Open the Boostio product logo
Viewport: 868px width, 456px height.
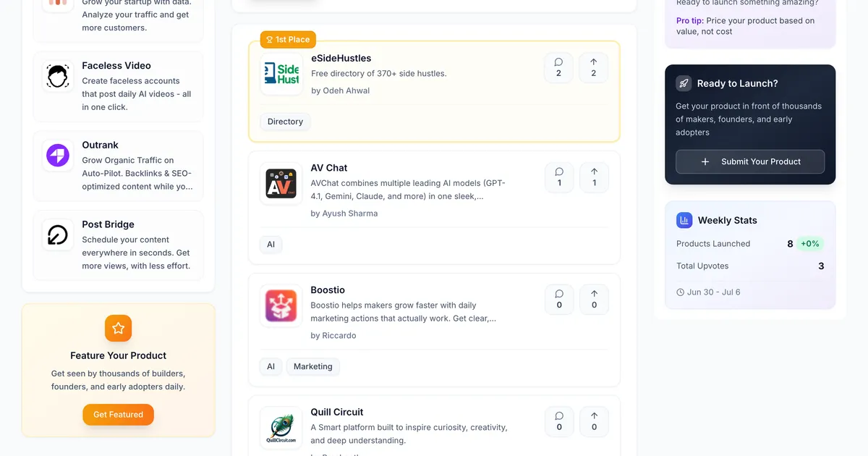pyautogui.click(x=281, y=307)
